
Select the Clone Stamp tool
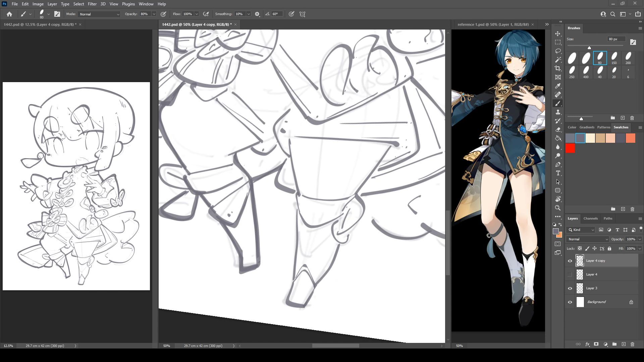tap(558, 112)
